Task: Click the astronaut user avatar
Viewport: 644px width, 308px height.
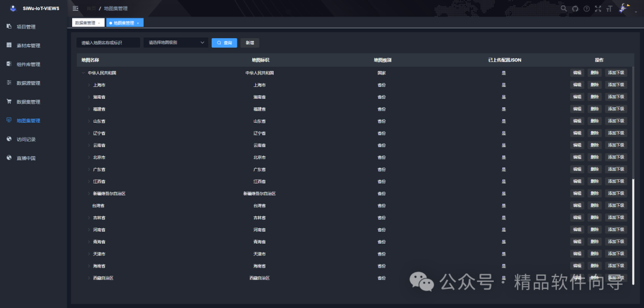Action: tap(624, 8)
